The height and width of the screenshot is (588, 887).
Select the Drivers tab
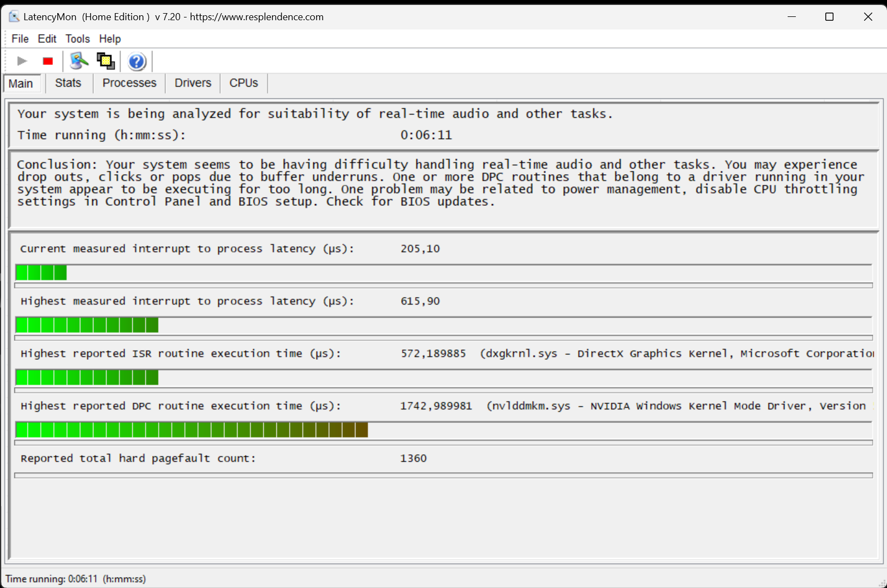click(x=193, y=83)
